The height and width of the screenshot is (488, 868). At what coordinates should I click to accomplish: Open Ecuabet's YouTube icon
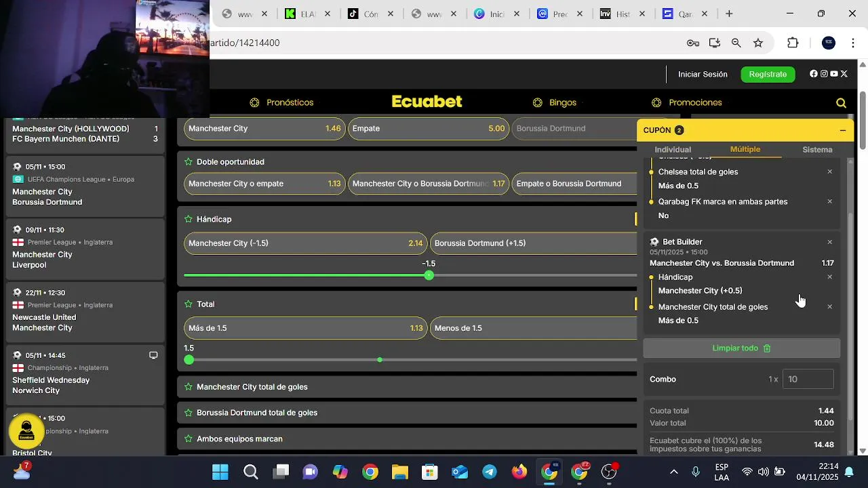pos(834,74)
